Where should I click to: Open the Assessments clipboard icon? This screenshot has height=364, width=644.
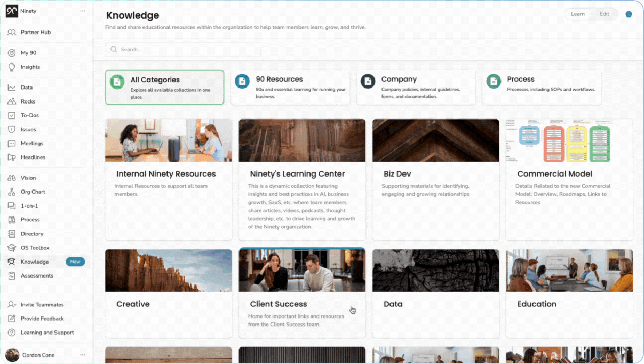(12, 276)
